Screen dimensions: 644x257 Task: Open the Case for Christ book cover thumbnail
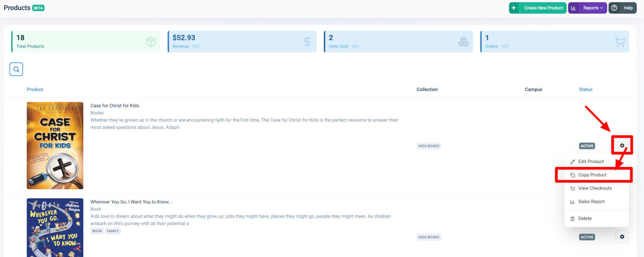pyautogui.click(x=55, y=145)
